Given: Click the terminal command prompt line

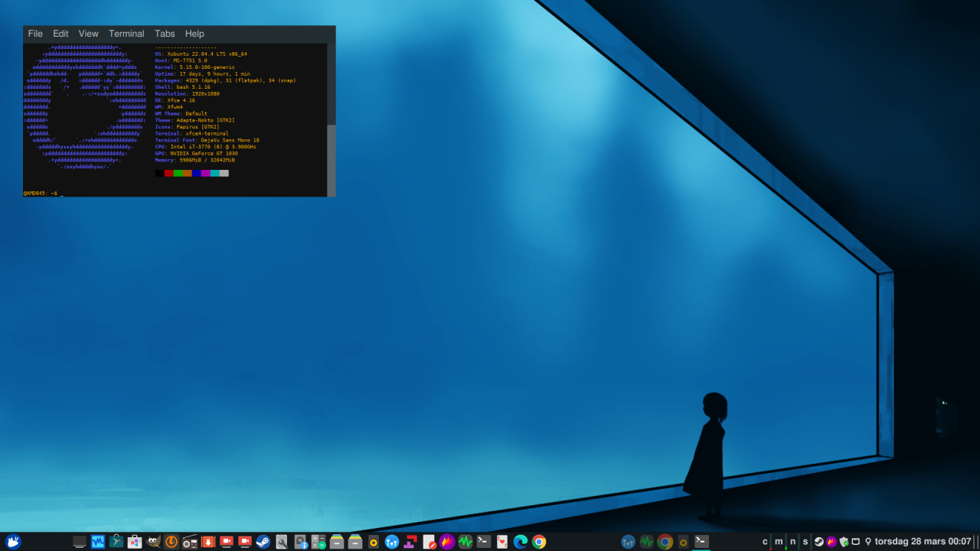Looking at the screenshot, I should [x=175, y=193].
